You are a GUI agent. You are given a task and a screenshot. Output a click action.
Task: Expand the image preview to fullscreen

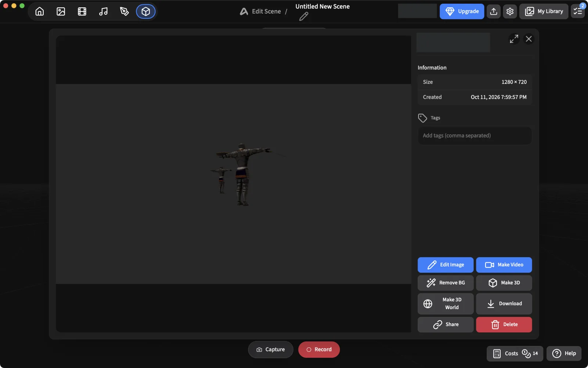514,39
